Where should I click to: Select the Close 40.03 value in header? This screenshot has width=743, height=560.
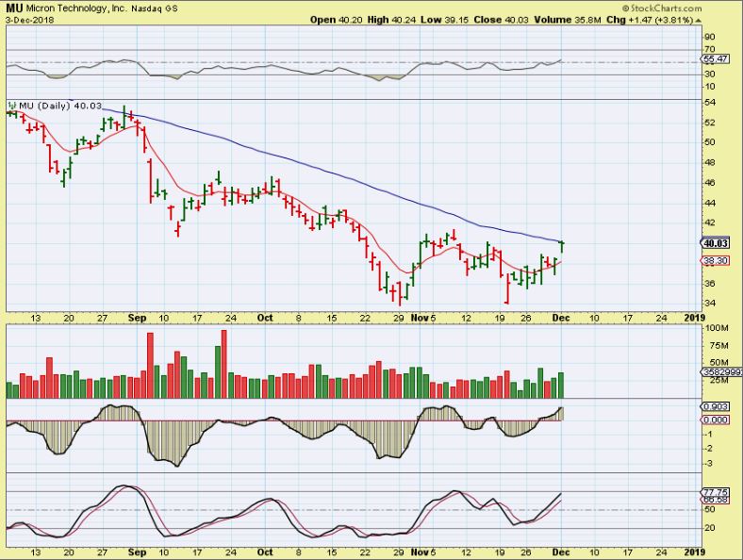(x=502, y=20)
